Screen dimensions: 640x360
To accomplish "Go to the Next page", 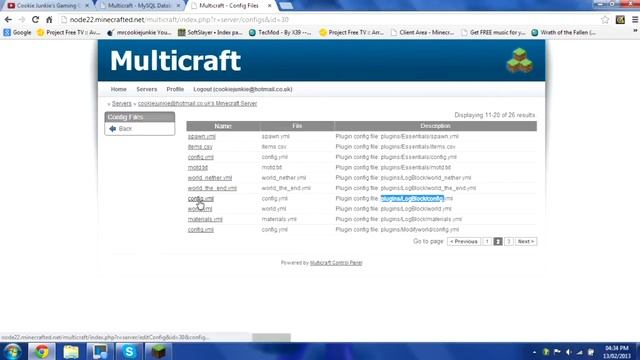I will tap(526, 242).
